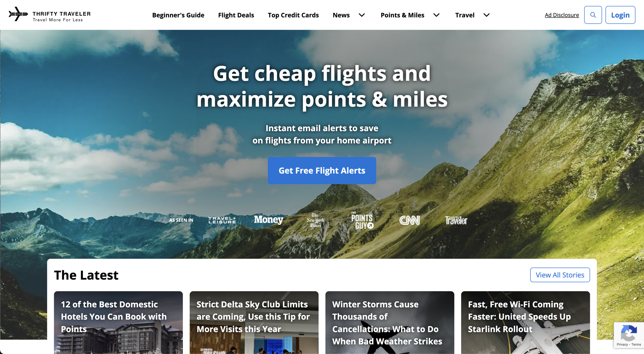Click the Login button
Image resolution: width=644 pixels, height=354 pixels.
point(620,15)
